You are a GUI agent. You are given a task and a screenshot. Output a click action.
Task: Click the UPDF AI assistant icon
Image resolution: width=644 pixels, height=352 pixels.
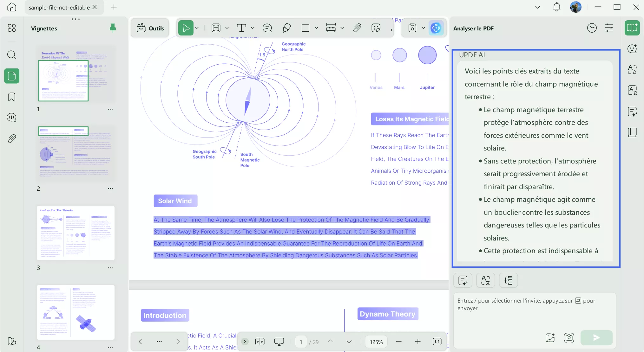[x=436, y=28]
